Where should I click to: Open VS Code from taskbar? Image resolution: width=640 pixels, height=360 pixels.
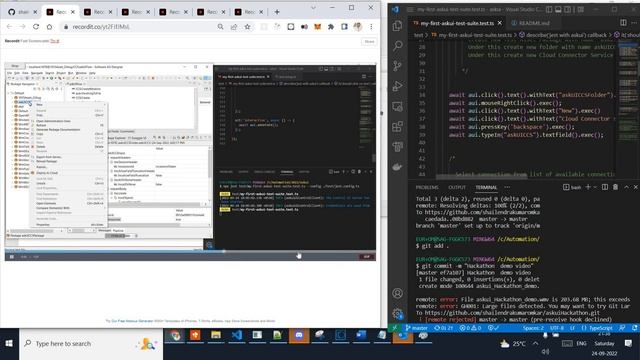236,336
